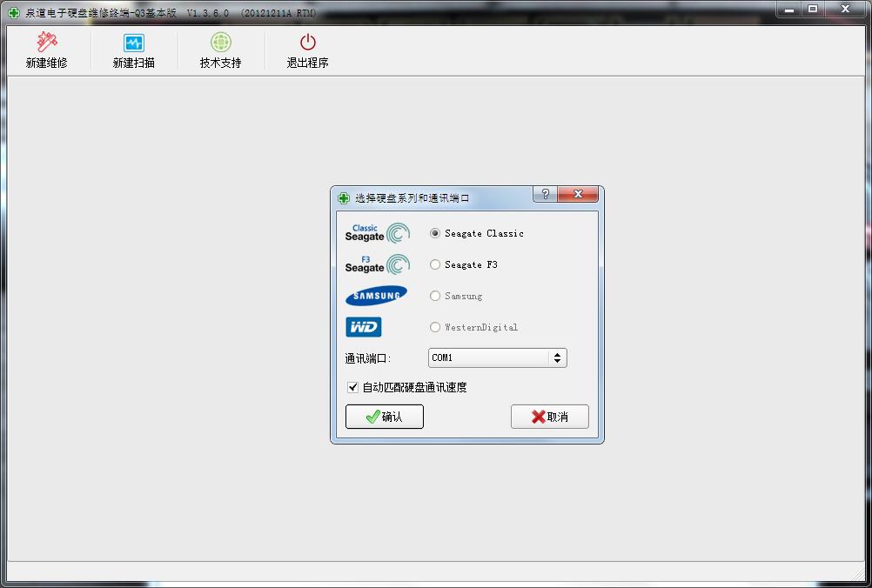Click the Seagate Classic brand logo
The image size is (872, 588).
tap(376, 232)
